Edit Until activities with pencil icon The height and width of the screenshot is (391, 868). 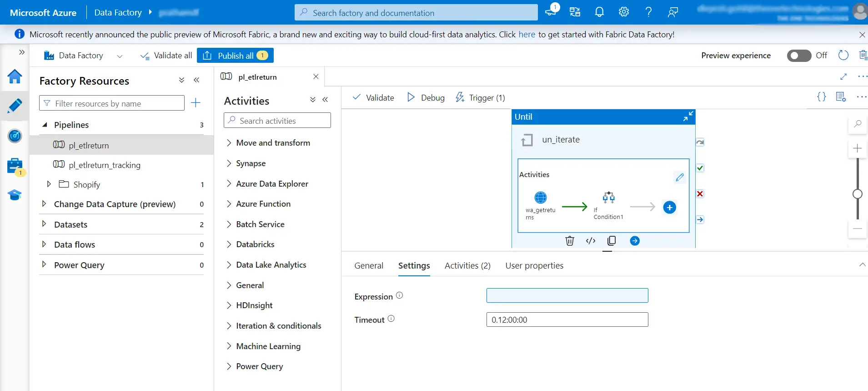tap(679, 177)
